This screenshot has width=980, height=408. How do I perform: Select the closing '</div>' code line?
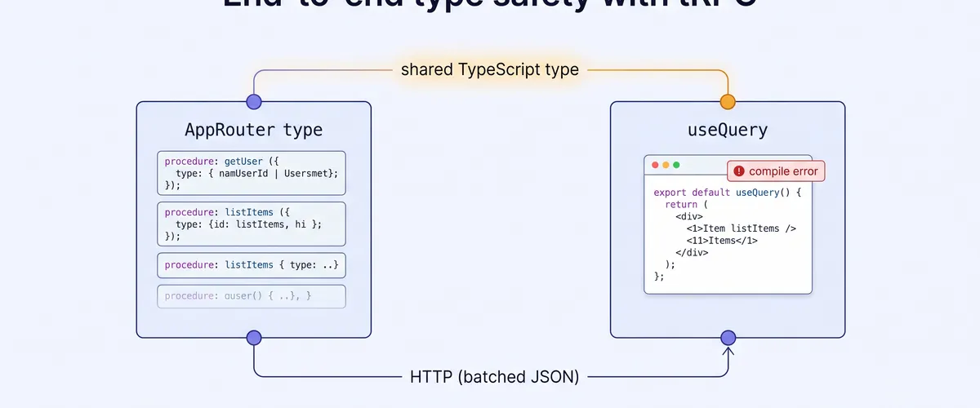(693, 252)
